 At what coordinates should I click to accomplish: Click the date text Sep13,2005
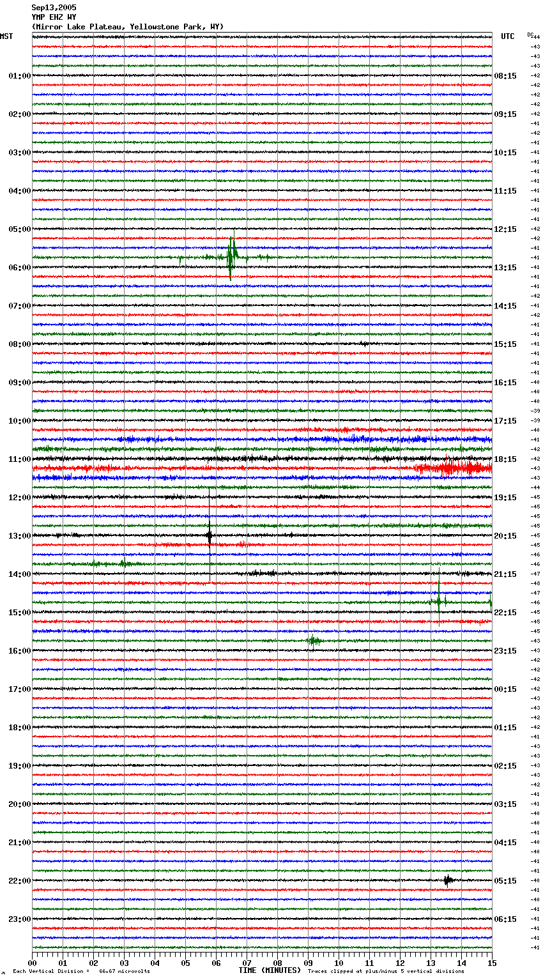tap(54, 8)
